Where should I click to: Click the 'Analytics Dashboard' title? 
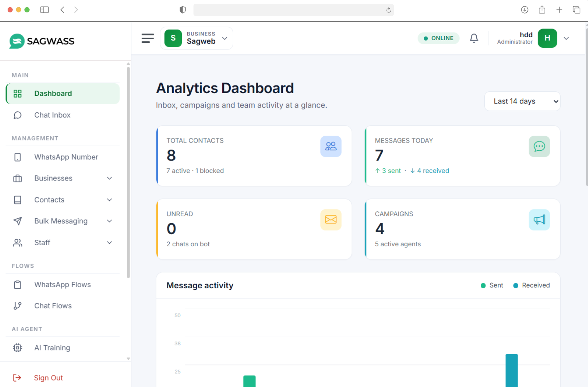point(225,88)
